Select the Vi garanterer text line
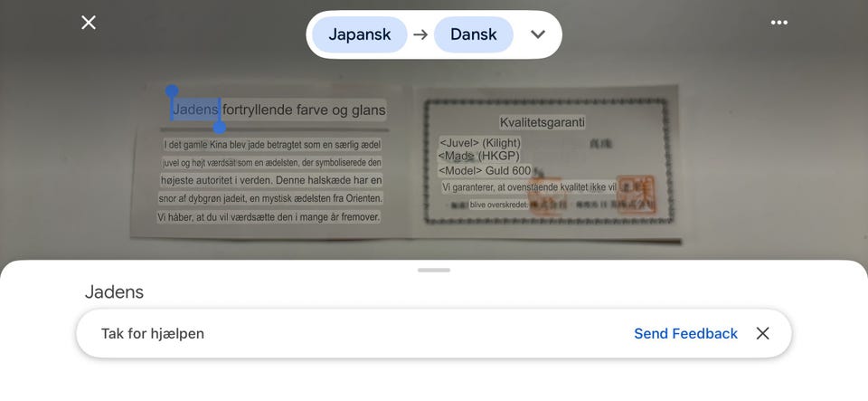 [x=529, y=187]
